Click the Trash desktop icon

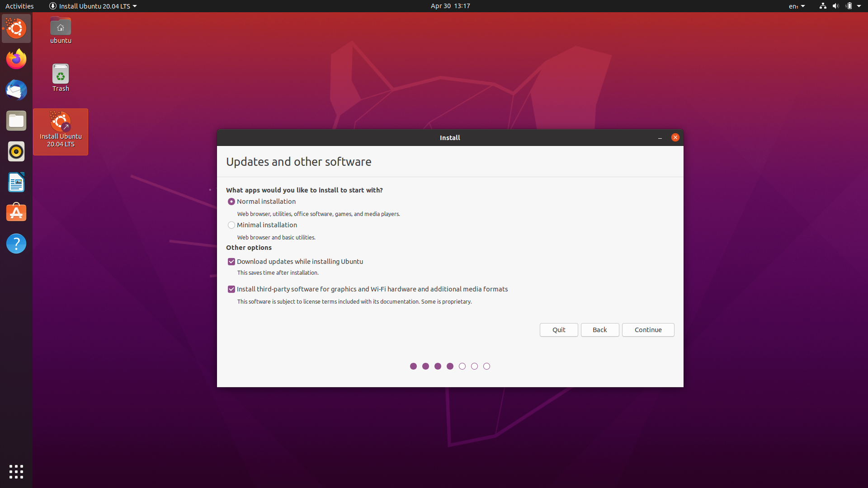61,78
